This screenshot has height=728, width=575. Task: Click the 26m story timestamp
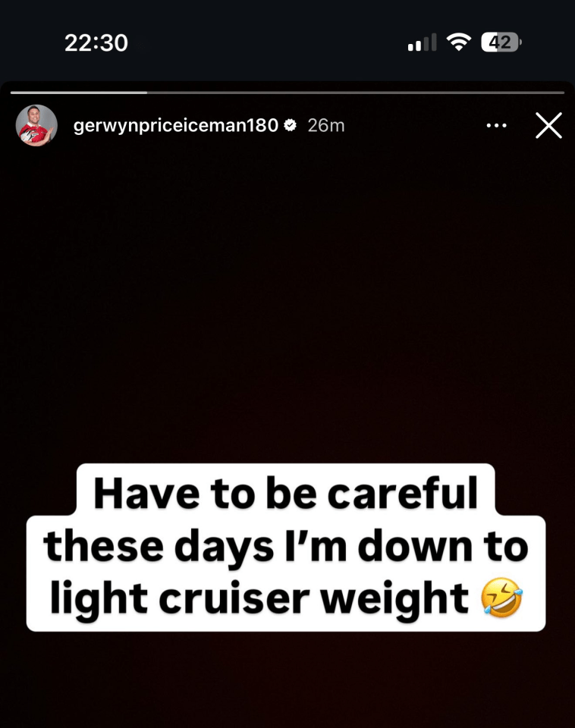pos(326,125)
